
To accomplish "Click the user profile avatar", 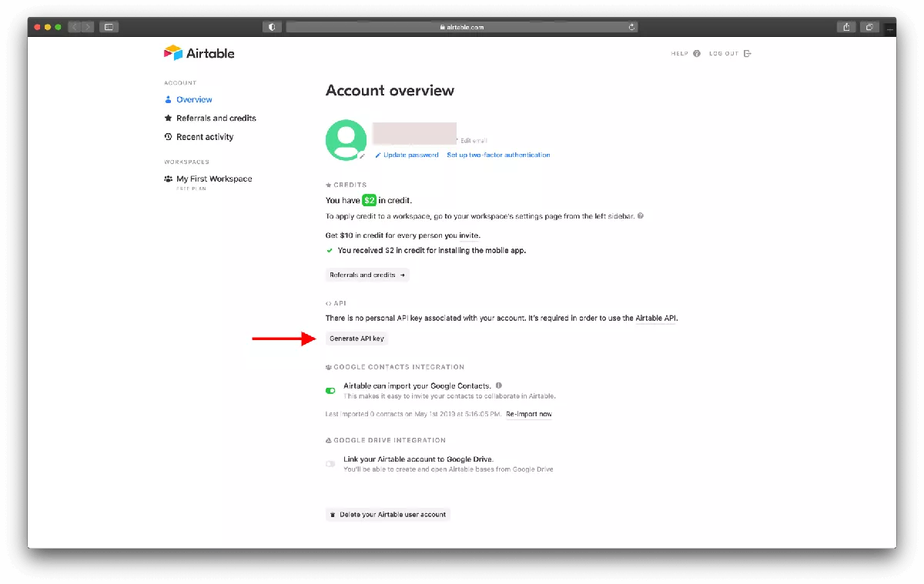I will [346, 140].
